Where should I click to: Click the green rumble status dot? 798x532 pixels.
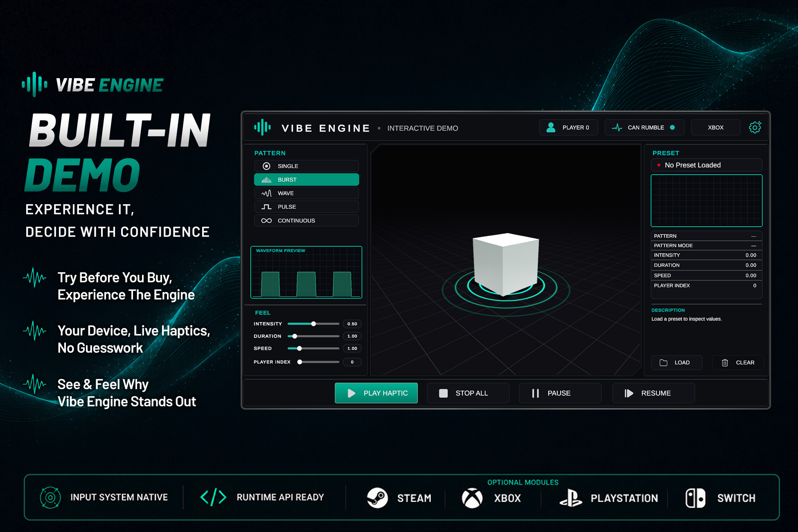pos(672,127)
